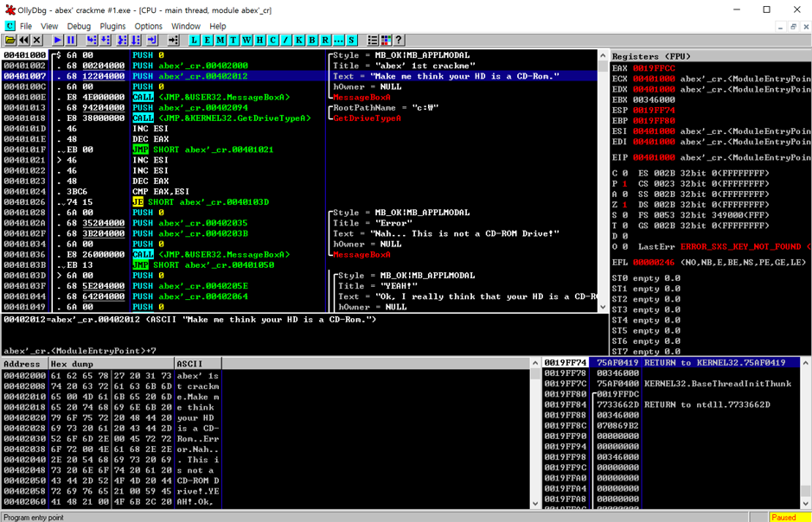Toggle the T flag value

tap(624, 226)
